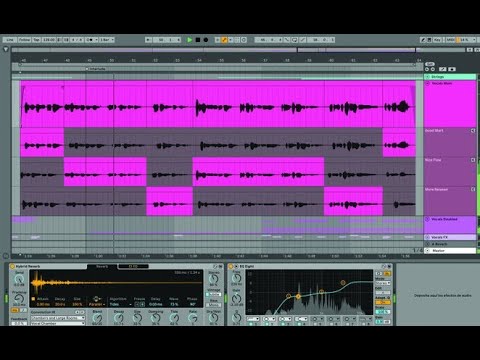Unfold the Vocals Doubled track

coord(427,219)
